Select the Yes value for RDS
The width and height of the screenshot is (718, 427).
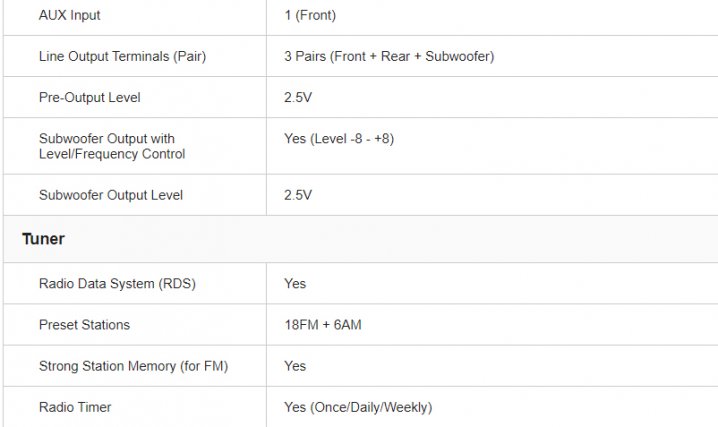(295, 284)
